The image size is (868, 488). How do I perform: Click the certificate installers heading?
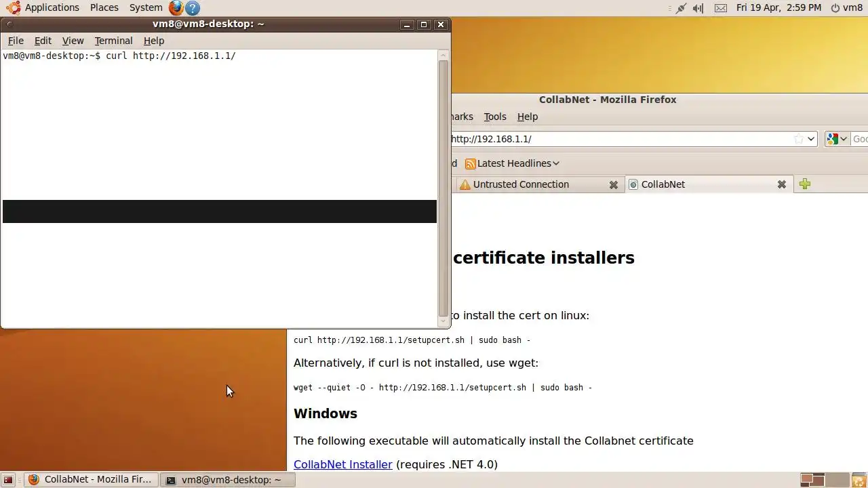(544, 258)
